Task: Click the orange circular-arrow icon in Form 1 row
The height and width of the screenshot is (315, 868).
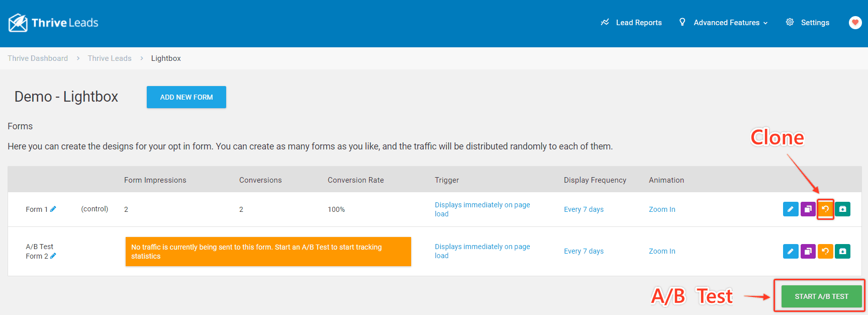Action: coord(825,209)
